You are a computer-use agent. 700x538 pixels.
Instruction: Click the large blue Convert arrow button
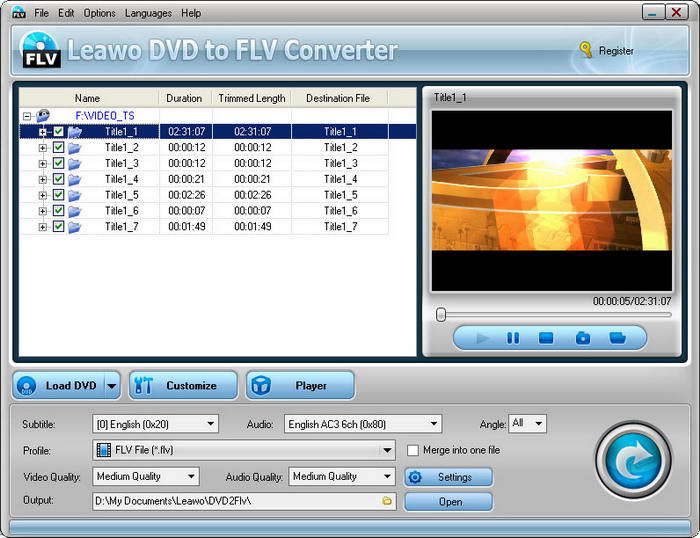(x=633, y=459)
